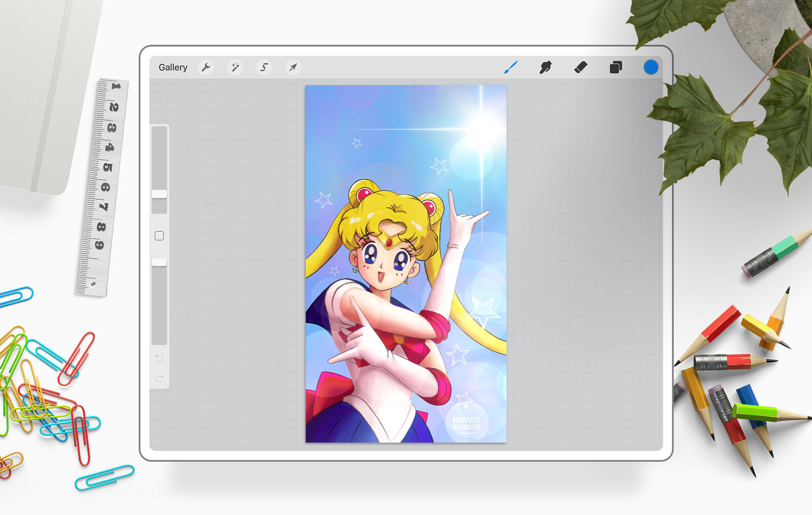Screen dimensions: 812x515
Task: Open the Layers panel
Action: 616,67
